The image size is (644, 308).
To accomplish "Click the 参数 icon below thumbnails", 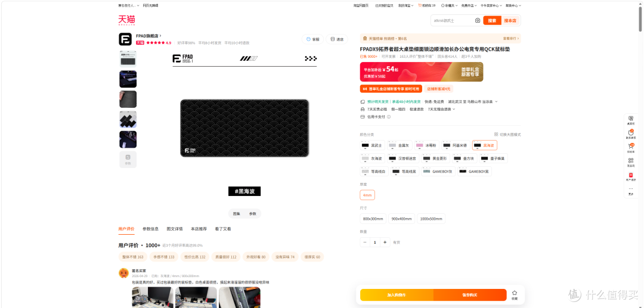I will [x=128, y=159].
